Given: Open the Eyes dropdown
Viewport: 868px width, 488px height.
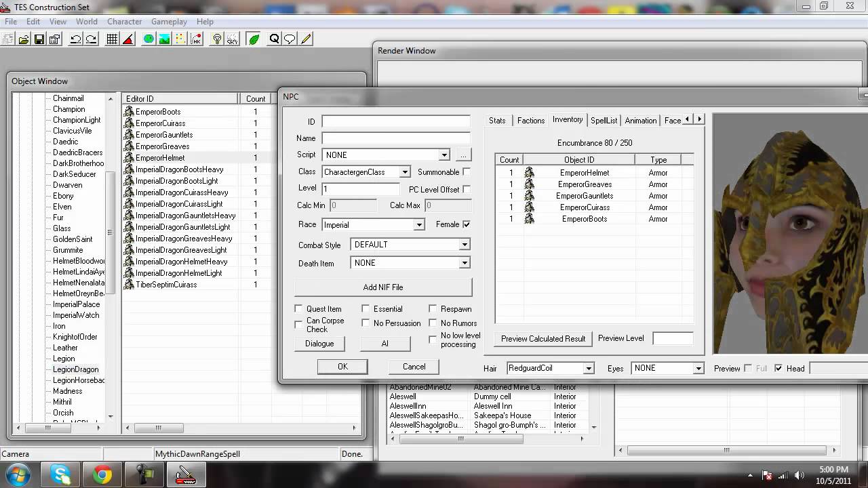Looking at the screenshot, I should [698, 369].
